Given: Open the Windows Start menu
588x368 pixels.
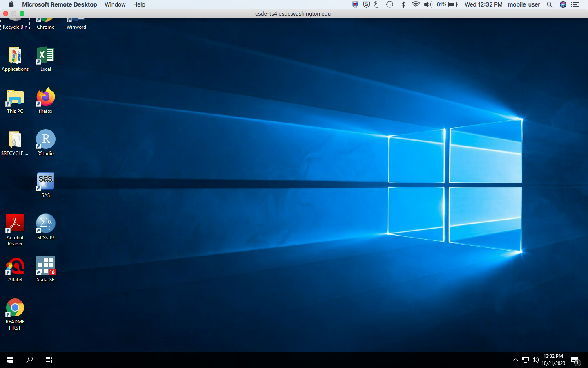Looking at the screenshot, I should (x=10, y=360).
